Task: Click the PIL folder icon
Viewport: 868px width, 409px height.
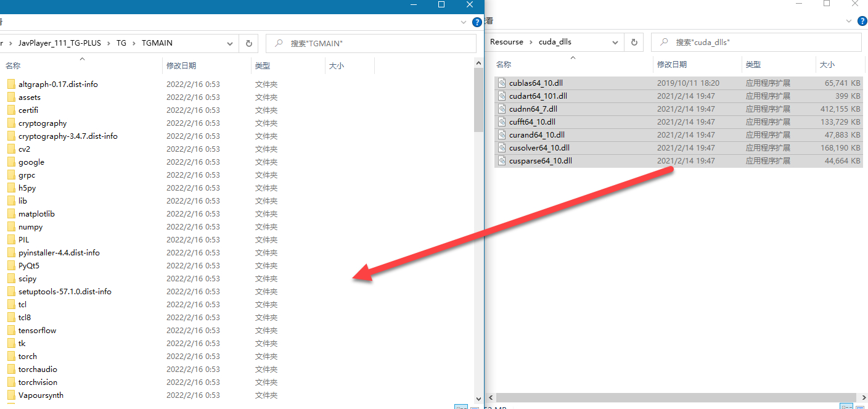Action: click(x=10, y=239)
